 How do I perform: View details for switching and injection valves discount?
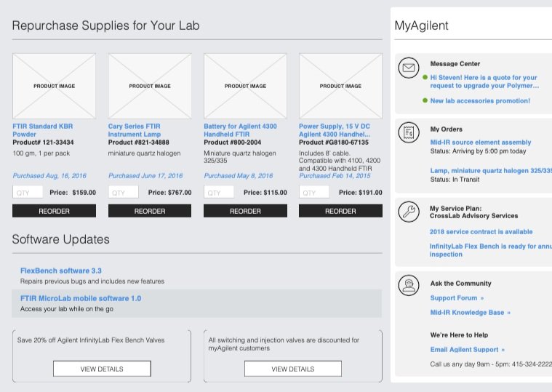click(x=293, y=369)
